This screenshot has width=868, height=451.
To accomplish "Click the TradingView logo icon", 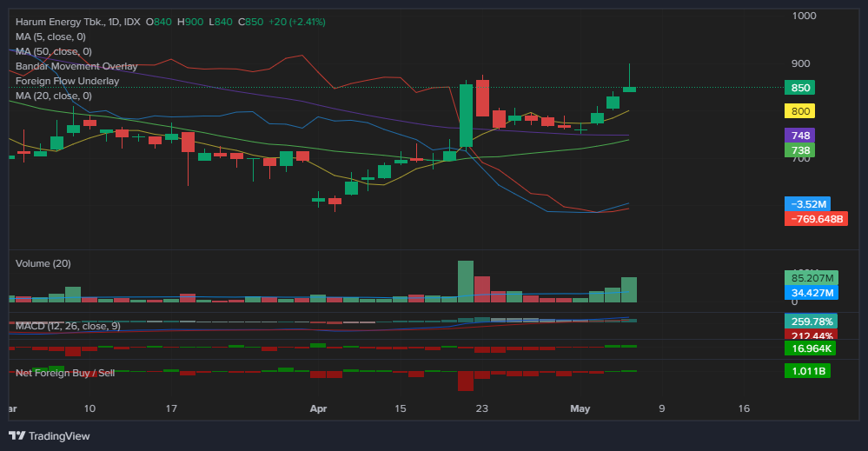I will 17,435.
